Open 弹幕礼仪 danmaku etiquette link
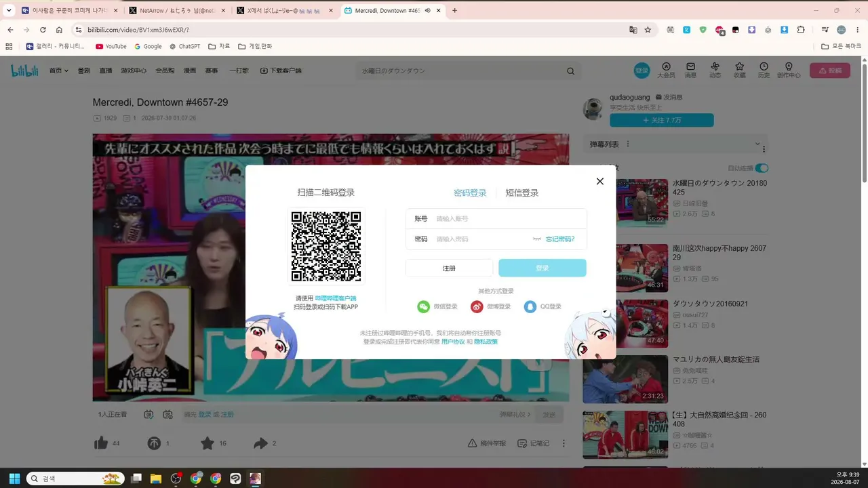 point(515,414)
